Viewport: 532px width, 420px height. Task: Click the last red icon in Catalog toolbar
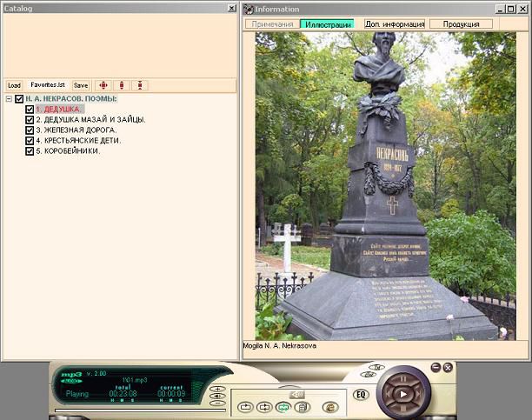point(140,85)
